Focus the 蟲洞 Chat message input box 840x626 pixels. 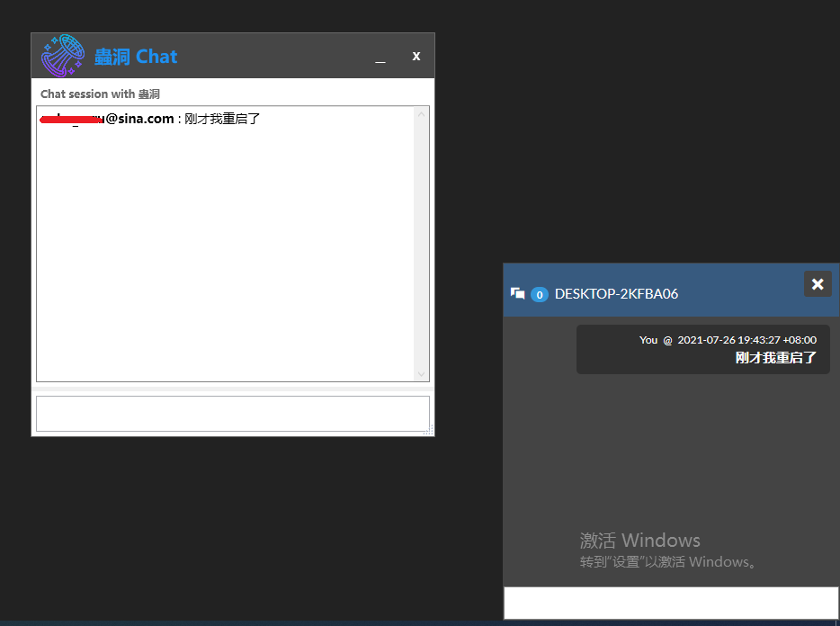pos(232,414)
